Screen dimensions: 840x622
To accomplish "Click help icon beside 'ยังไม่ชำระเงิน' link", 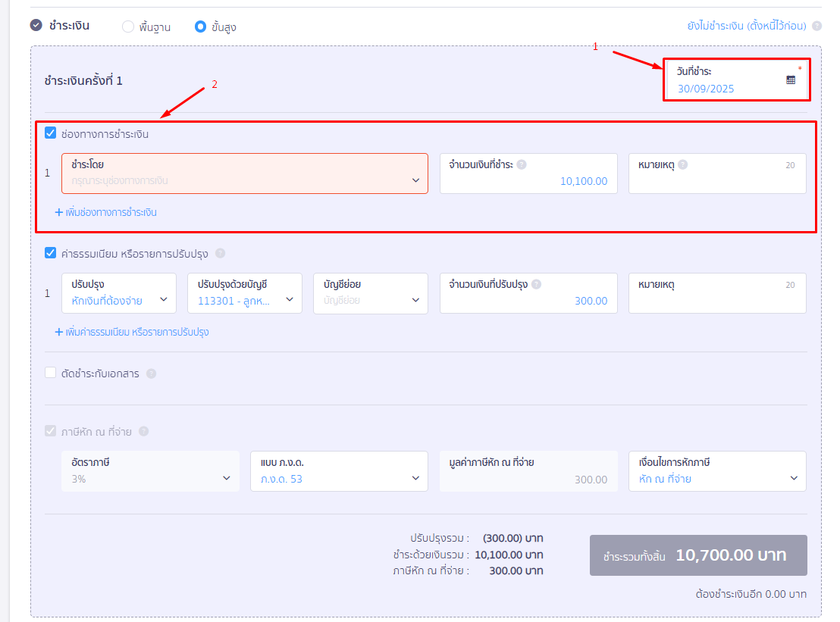I will coord(816,26).
